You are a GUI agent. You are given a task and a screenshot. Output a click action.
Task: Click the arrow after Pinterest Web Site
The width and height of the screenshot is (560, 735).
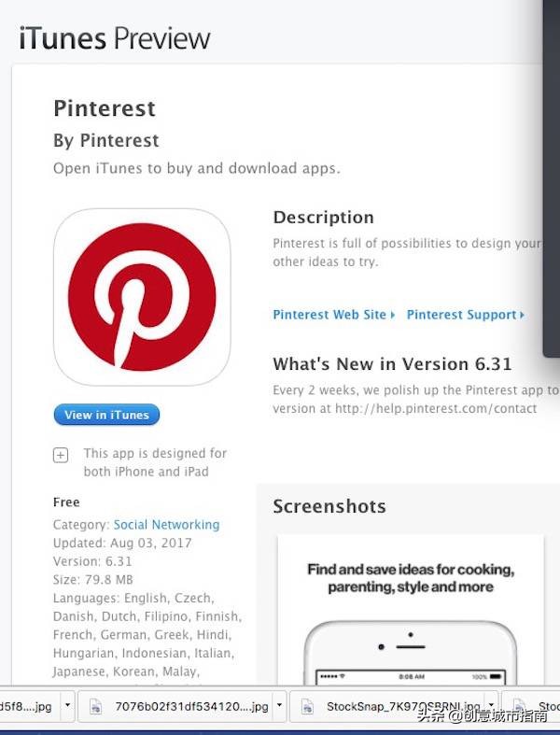pyautogui.click(x=393, y=315)
